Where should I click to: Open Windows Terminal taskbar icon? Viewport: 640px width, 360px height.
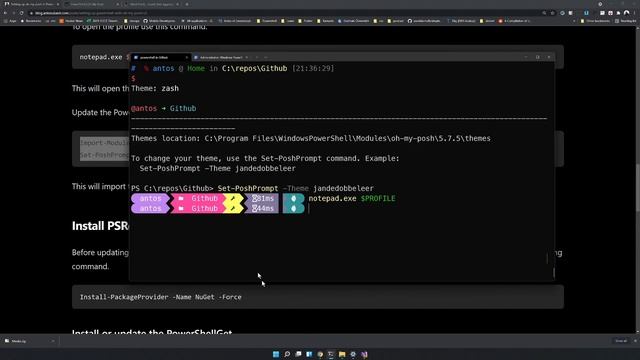pyautogui.click(x=331, y=354)
